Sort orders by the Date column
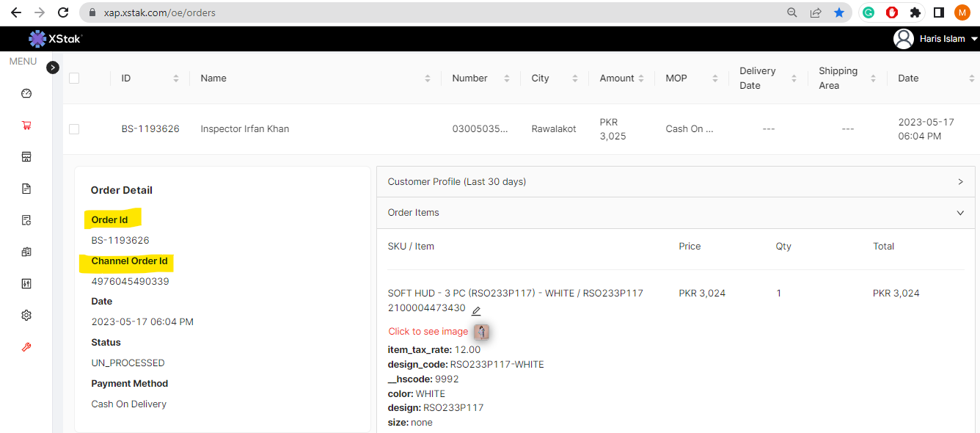The width and height of the screenshot is (980, 433). click(x=971, y=79)
